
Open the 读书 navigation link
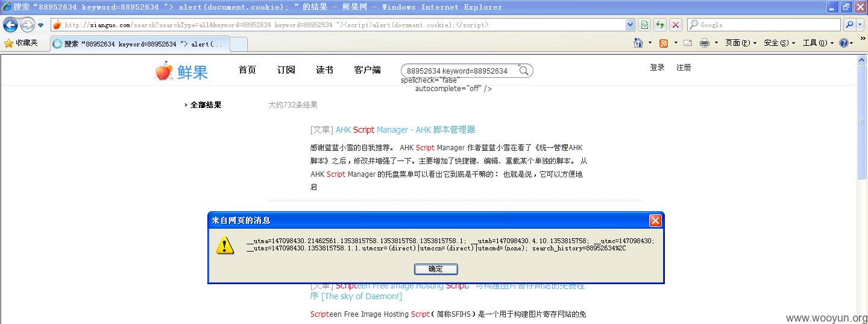click(325, 70)
